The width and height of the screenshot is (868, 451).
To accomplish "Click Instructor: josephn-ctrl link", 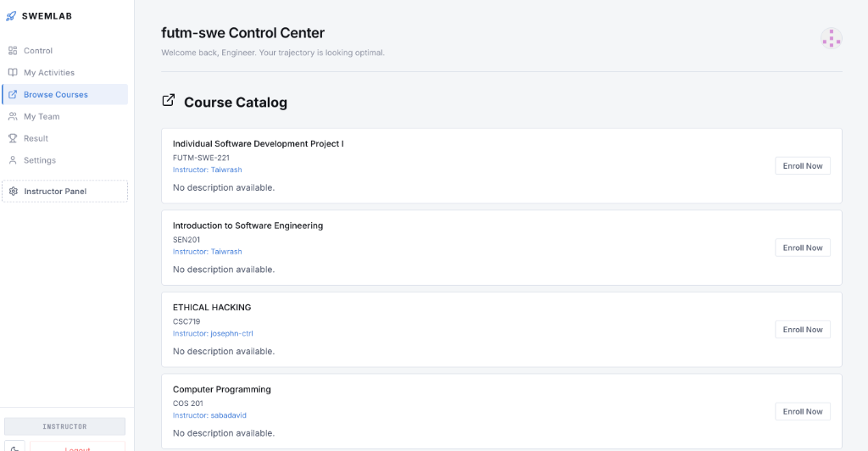I will 213,334.
